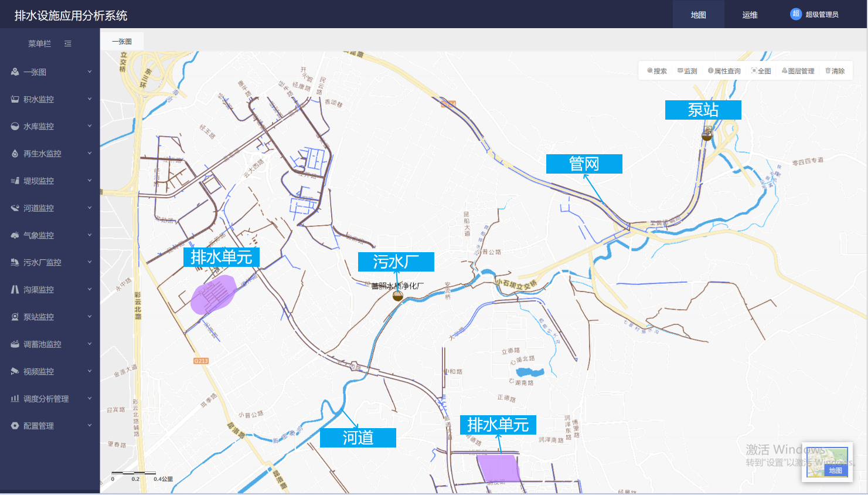868x495 pixels.
Task: Switch to the 运维 top navigation tab
Action: (750, 15)
